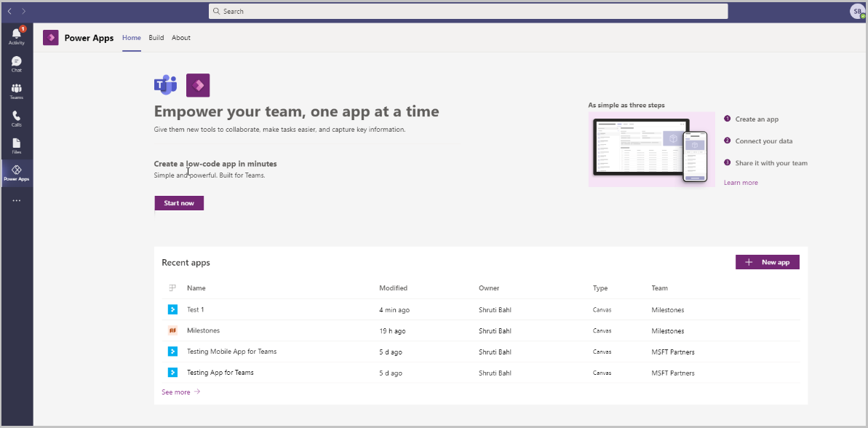Viewport: 868px width, 428px height.
Task: Click the Start now button
Action: pos(179,203)
